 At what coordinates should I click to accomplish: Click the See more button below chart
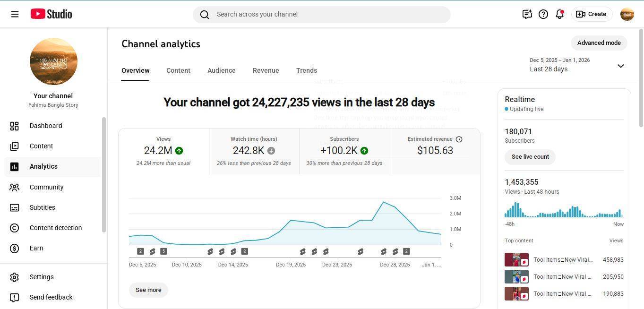[x=148, y=290]
